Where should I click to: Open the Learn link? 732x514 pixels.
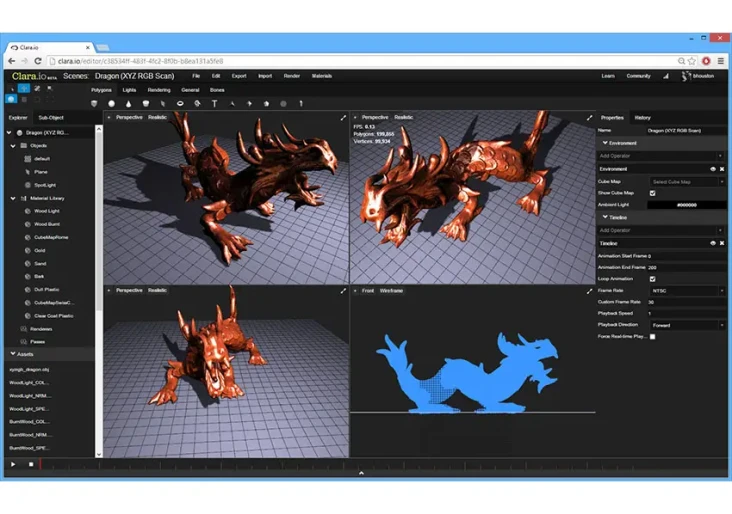(608, 76)
